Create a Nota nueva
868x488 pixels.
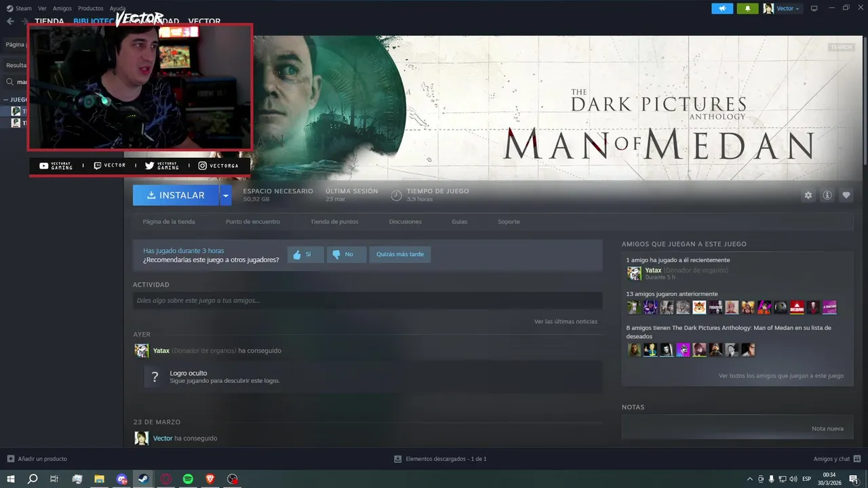tap(827, 429)
